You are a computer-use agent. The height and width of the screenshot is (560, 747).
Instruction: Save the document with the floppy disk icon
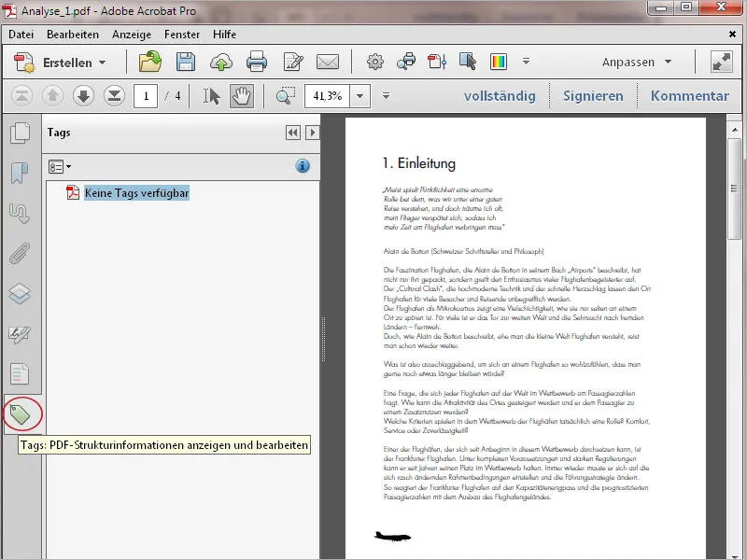coord(185,62)
